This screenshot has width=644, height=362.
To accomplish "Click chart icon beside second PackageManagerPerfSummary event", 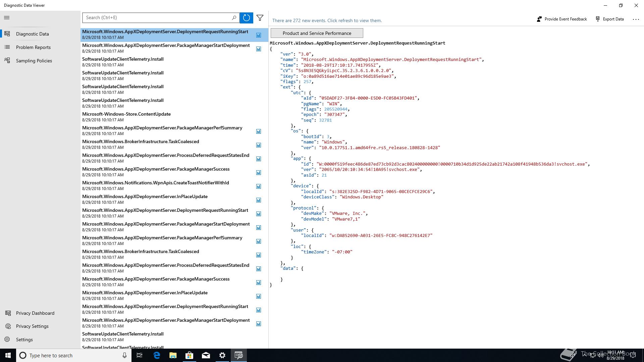I will click(259, 241).
